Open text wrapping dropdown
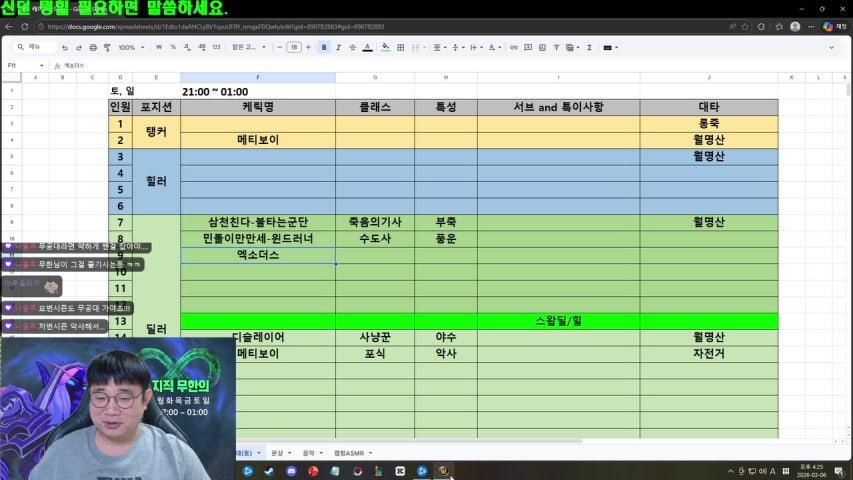Viewport: 853px width, 480px height. pyautogui.click(x=476, y=47)
